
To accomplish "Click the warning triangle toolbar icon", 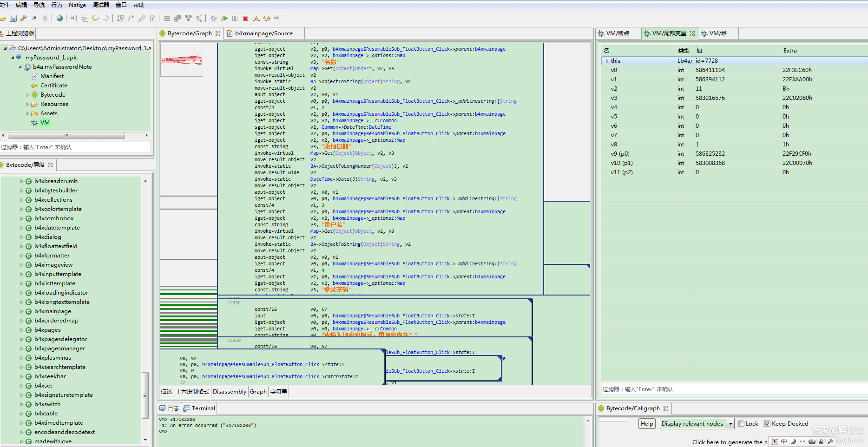I will 45,18.
